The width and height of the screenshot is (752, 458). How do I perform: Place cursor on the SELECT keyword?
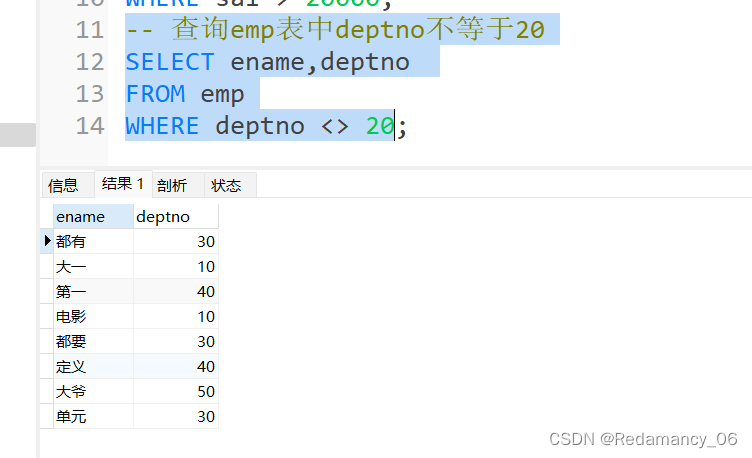pyautogui.click(x=170, y=62)
